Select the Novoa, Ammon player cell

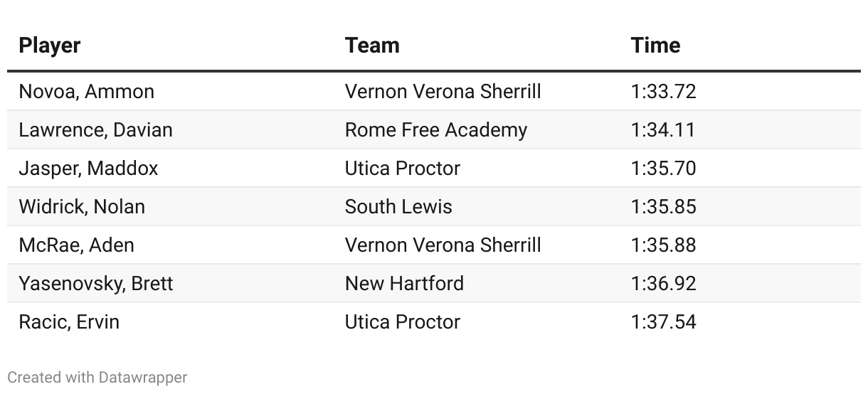coord(86,92)
